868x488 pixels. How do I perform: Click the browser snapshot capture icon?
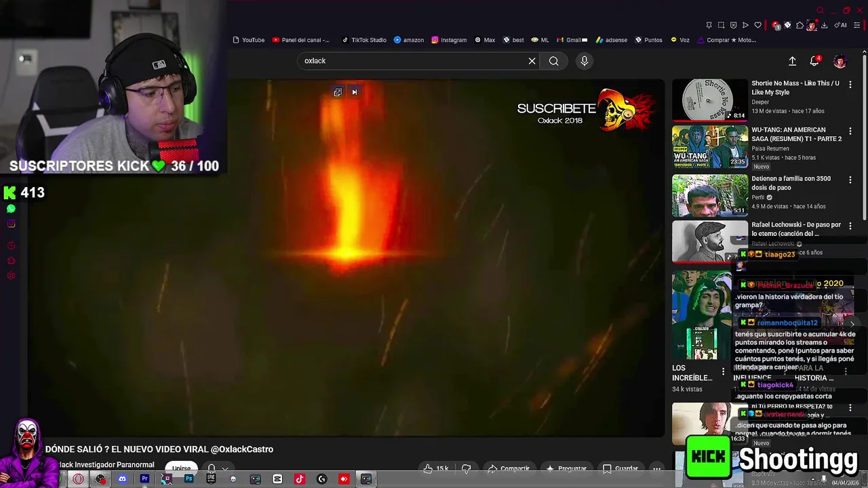tap(721, 25)
